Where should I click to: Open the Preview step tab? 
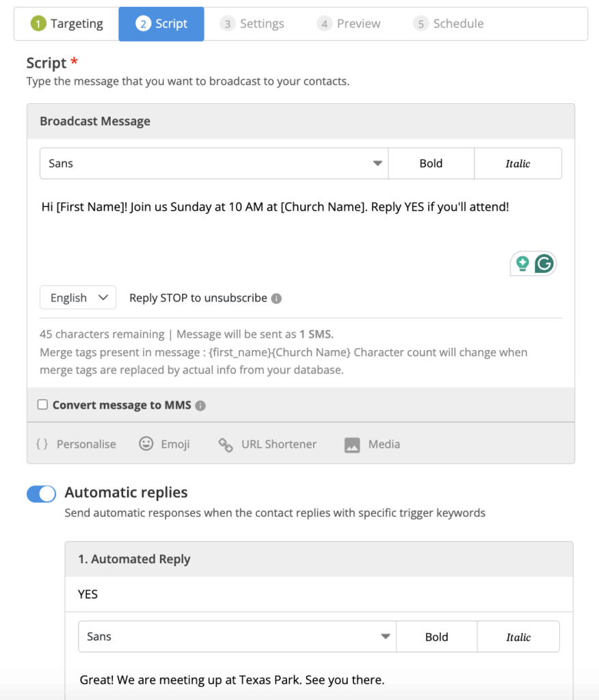[x=349, y=24]
